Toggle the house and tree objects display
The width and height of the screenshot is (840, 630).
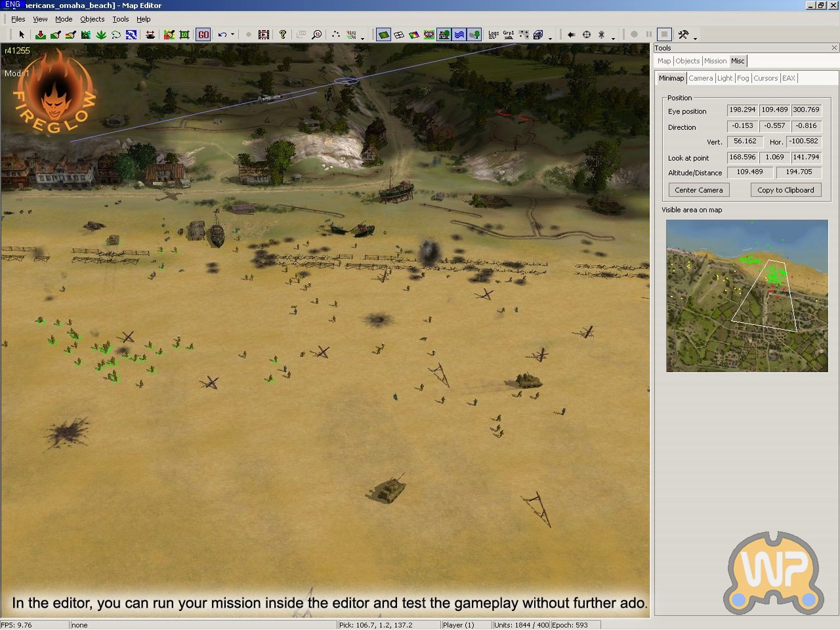point(444,35)
